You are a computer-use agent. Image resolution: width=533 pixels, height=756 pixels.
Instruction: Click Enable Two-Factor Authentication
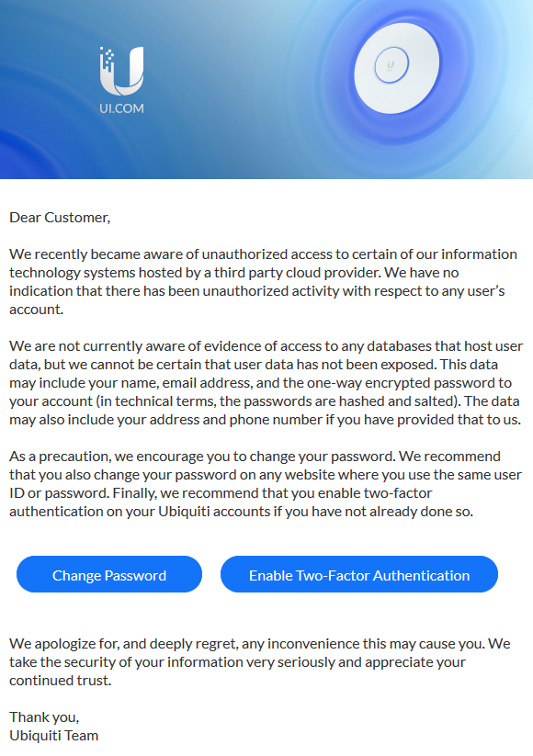pyautogui.click(x=358, y=574)
